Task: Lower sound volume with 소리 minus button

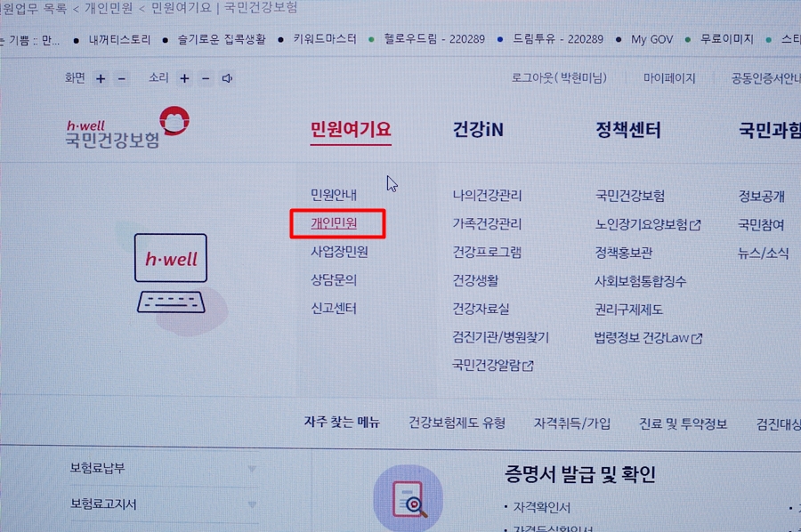Action: coord(206,78)
